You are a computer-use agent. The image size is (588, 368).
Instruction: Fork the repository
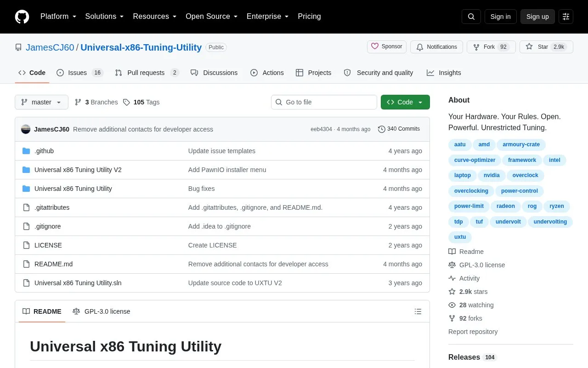pyautogui.click(x=491, y=47)
